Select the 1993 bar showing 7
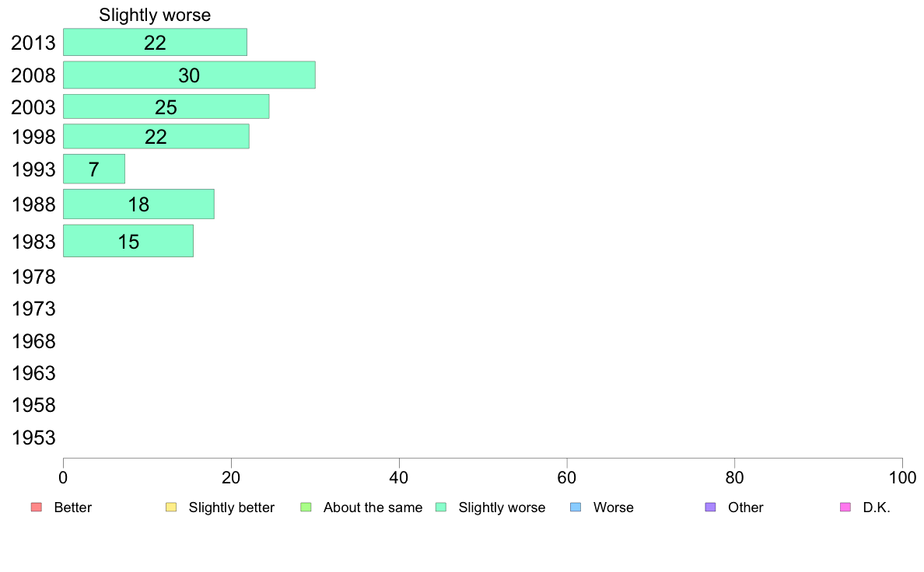 93,169
